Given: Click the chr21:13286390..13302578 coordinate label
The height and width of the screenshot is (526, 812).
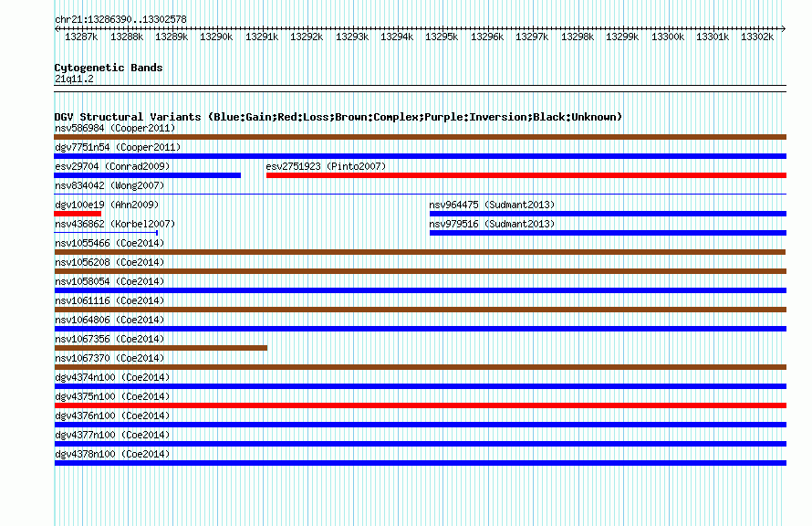Looking at the screenshot, I should point(120,19).
